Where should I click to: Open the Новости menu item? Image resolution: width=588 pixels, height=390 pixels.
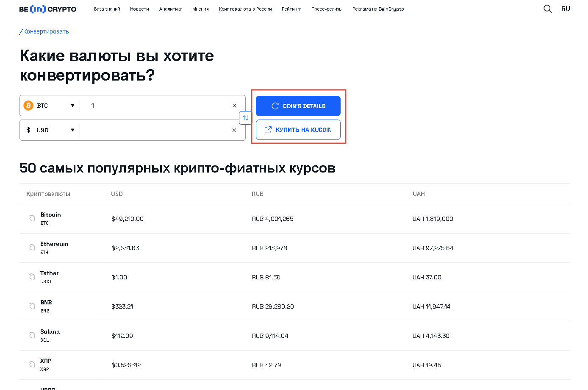coord(139,9)
